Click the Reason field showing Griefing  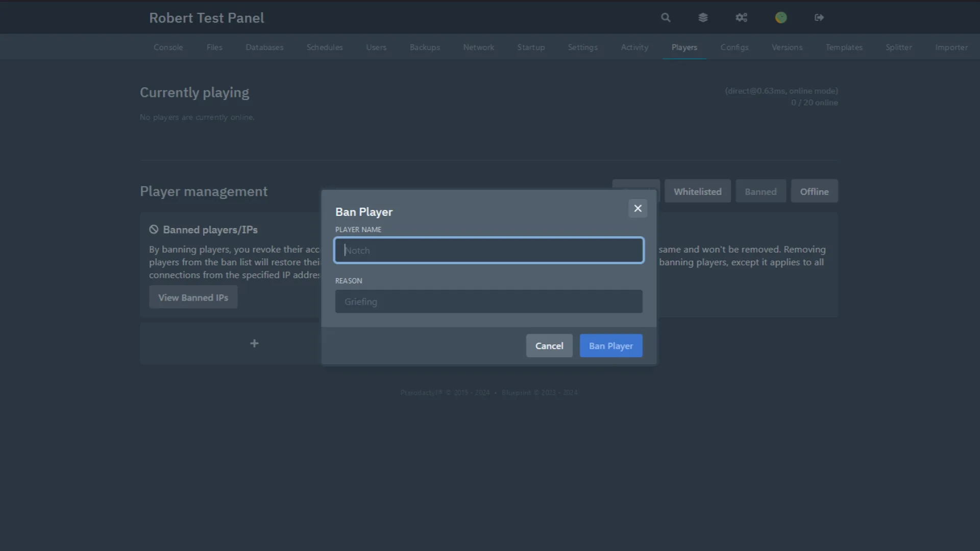pyautogui.click(x=488, y=302)
